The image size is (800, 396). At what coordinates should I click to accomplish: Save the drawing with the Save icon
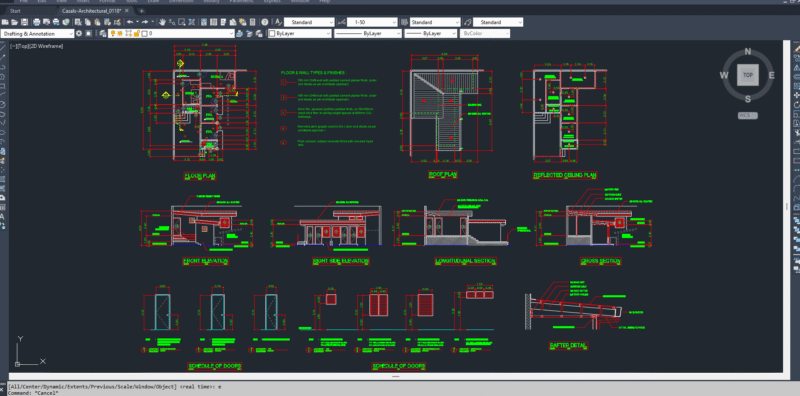tap(24, 22)
